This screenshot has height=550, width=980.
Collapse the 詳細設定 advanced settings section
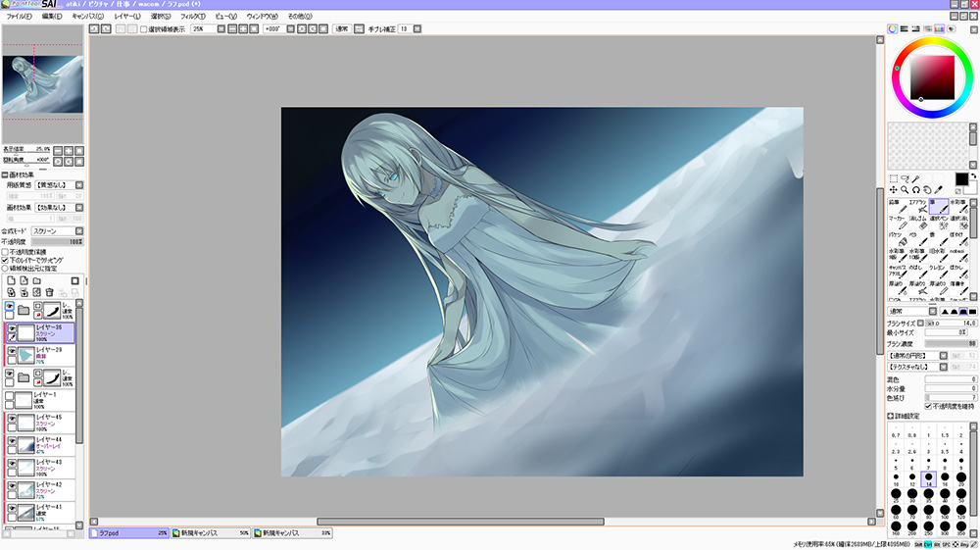pyautogui.click(x=890, y=416)
